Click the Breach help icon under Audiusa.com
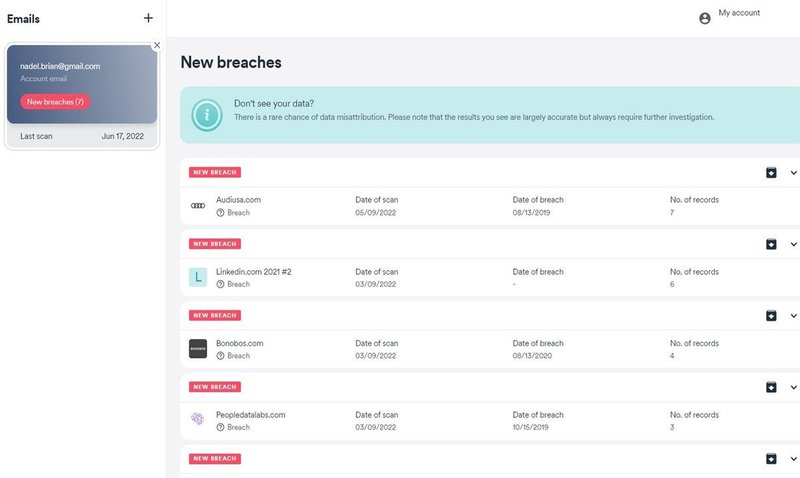 coord(220,213)
